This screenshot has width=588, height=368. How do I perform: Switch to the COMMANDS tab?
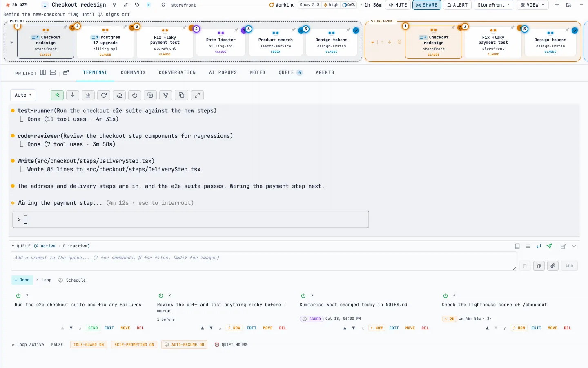[x=133, y=73]
